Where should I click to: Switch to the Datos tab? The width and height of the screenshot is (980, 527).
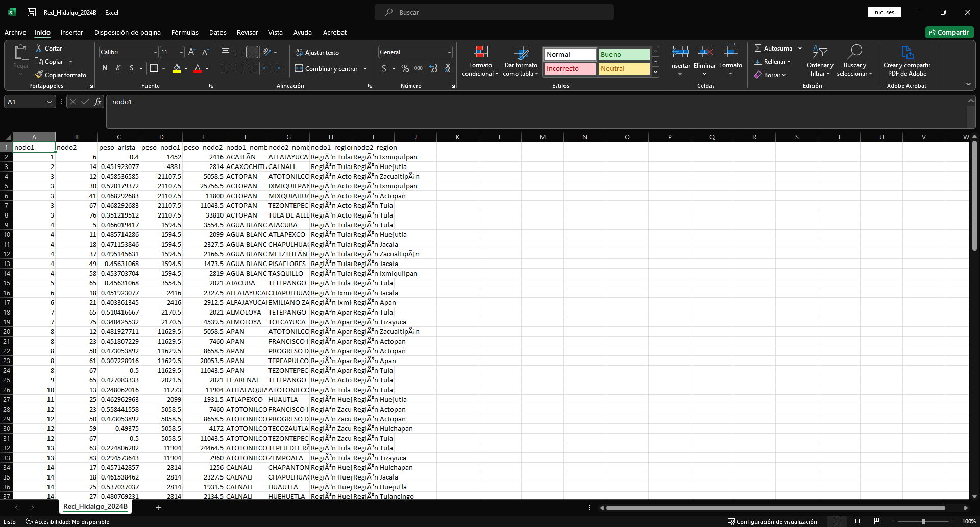click(x=217, y=32)
